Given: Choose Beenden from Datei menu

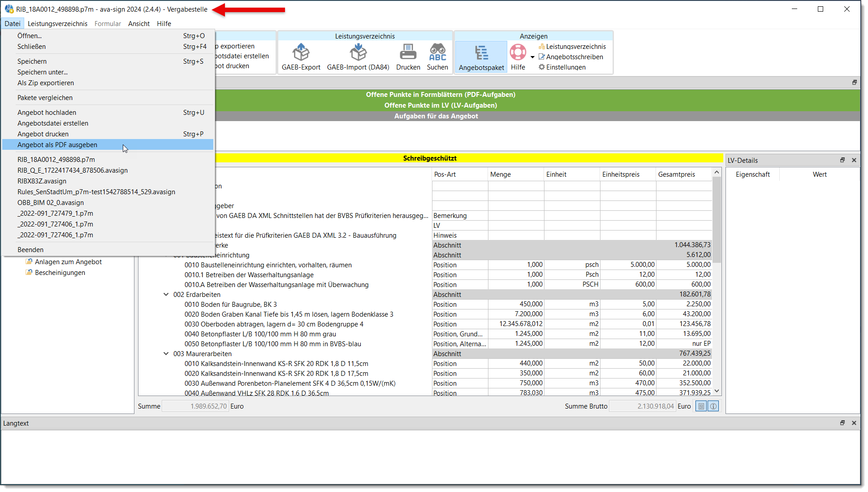Looking at the screenshot, I should pyautogui.click(x=108, y=250).
